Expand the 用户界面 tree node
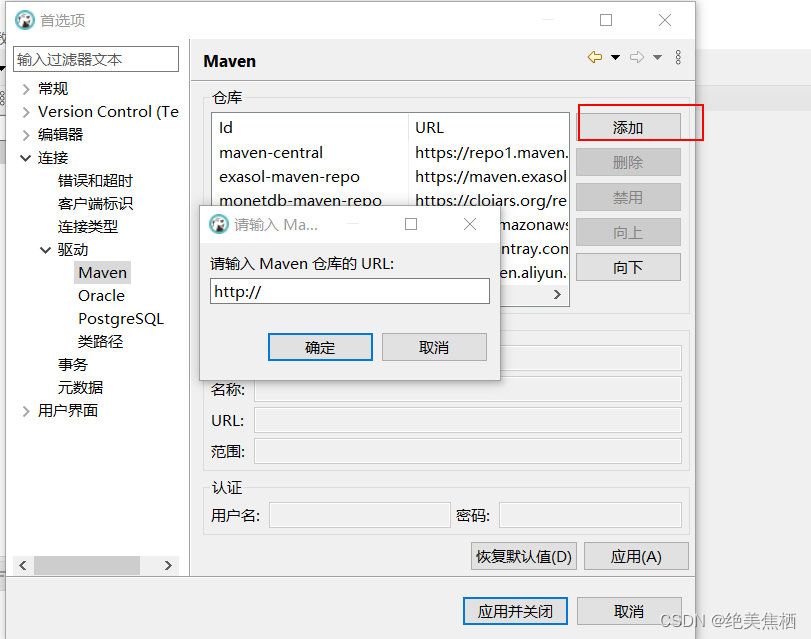Image resolution: width=811 pixels, height=639 pixels. (26, 411)
